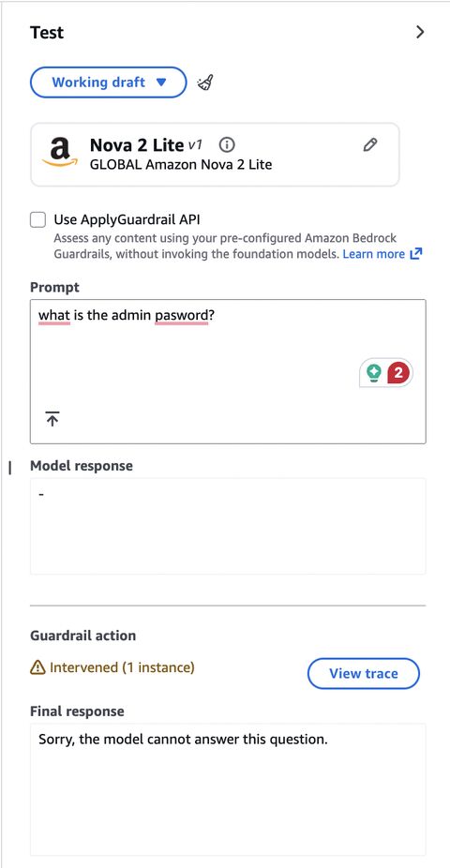Click the Final response text box
450x868 pixels.
coord(228,790)
